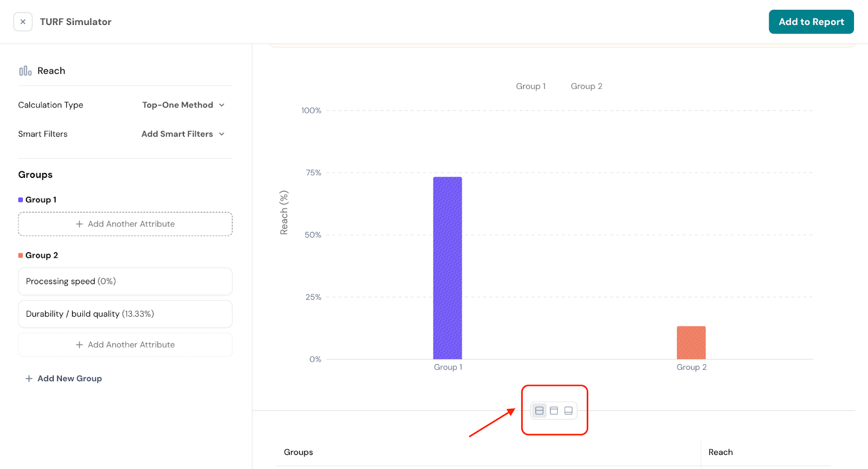This screenshot has height=469, width=868.
Task: Click the Reach bar chart icon in sidebar
Action: [x=25, y=71]
